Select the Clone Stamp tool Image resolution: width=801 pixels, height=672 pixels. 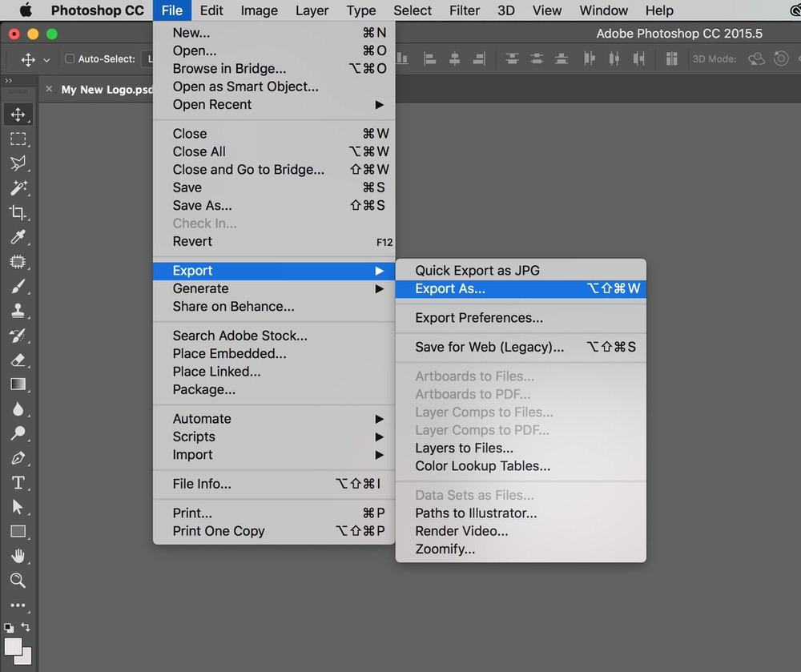click(18, 311)
